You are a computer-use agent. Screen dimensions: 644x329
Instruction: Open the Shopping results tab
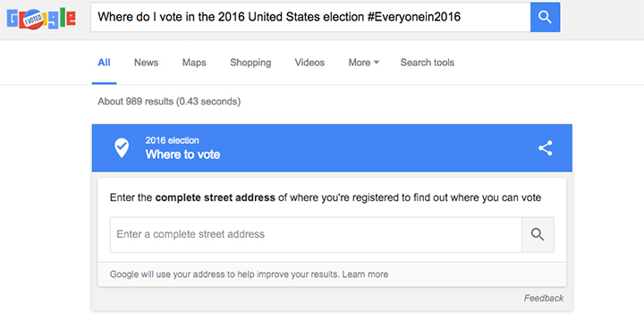250,63
